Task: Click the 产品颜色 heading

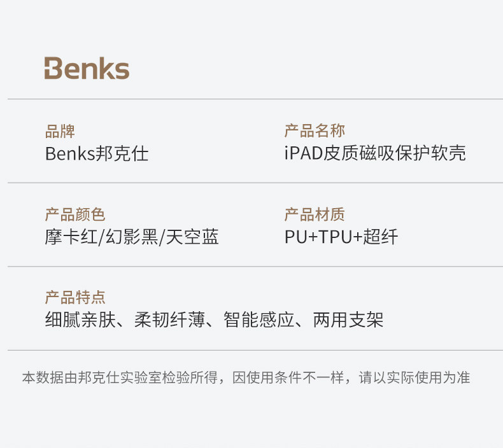Action: click(75, 214)
